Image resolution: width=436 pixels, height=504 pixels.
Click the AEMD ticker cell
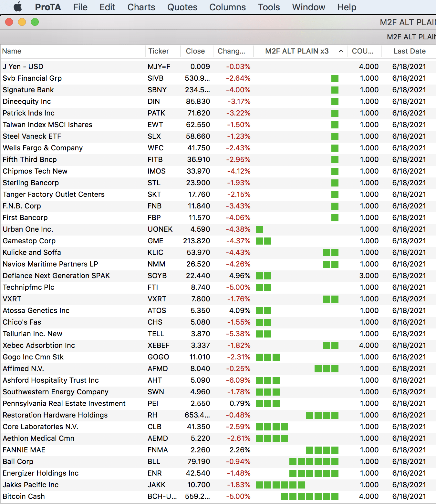click(158, 438)
